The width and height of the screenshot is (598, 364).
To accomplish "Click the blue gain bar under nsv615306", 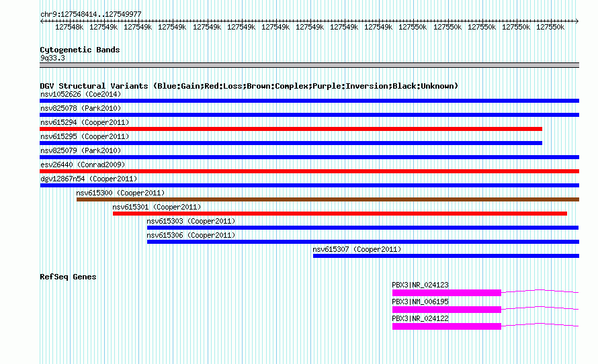I will [363, 242].
